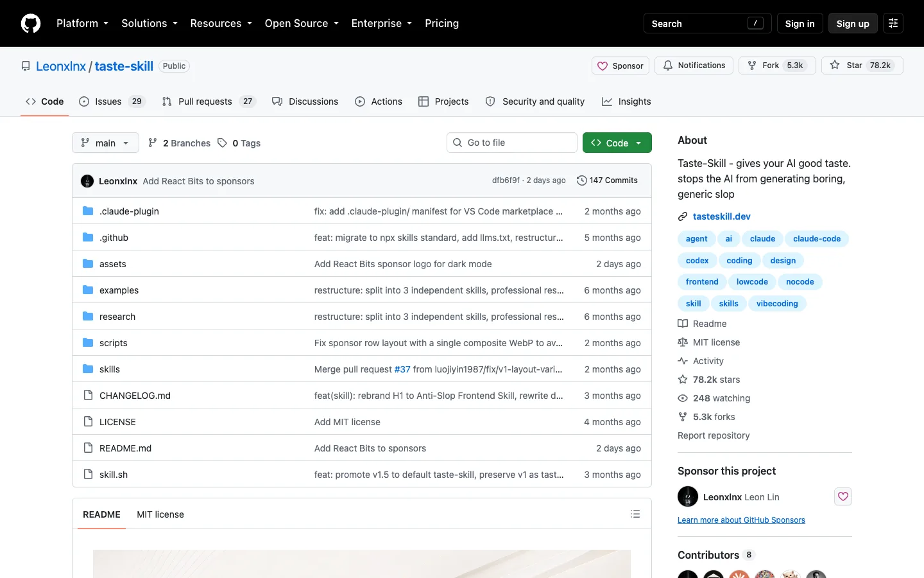Screen dimensions: 924x578
Task: Open pull request #37 link
Action: [402, 369]
